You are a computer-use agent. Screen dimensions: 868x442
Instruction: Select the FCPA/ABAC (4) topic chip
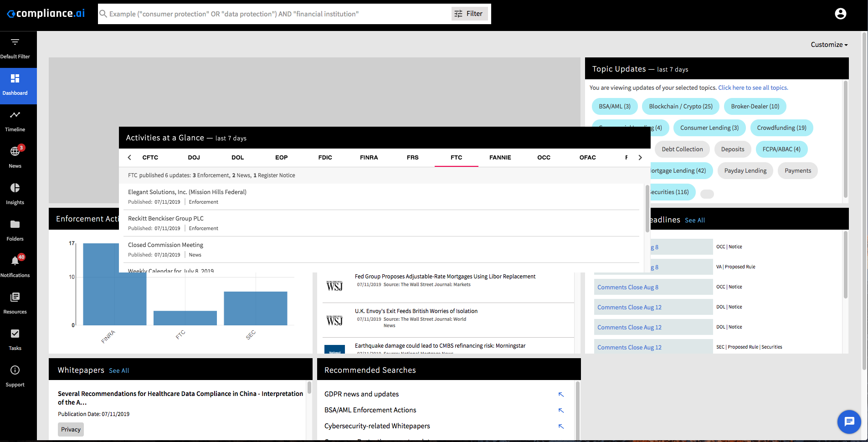pos(781,149)
